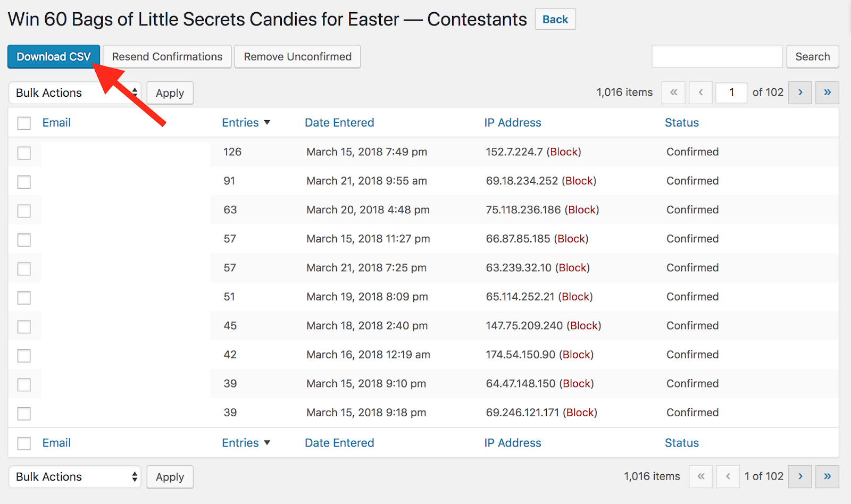Click the current page number field
851x504 pixels.
click(x=731, y=93)
